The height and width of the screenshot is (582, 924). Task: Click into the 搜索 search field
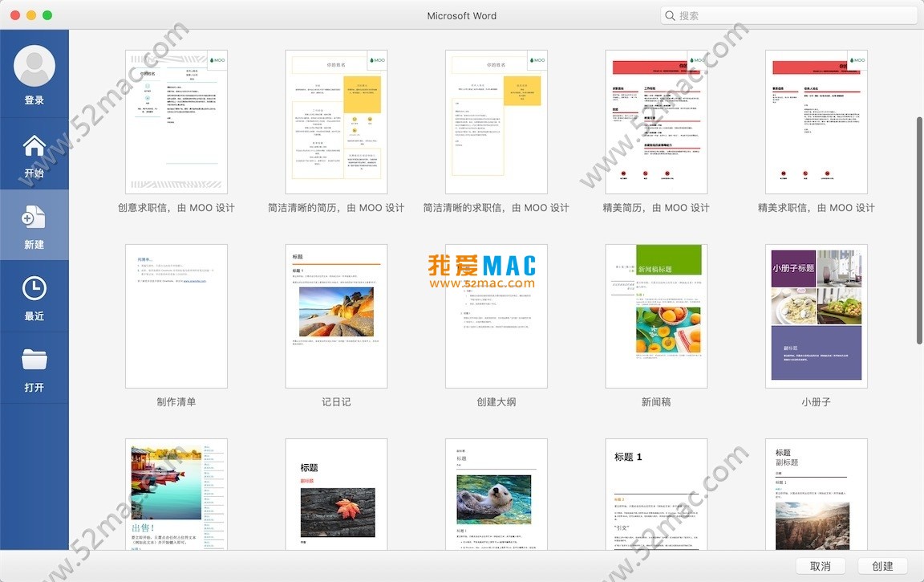pyautogui.click(x=788, y=16)
